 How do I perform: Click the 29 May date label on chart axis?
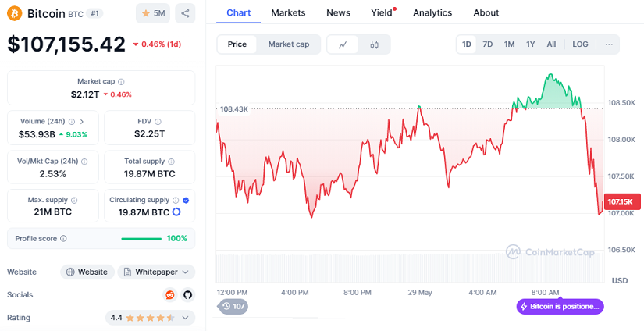coord(420,293)
